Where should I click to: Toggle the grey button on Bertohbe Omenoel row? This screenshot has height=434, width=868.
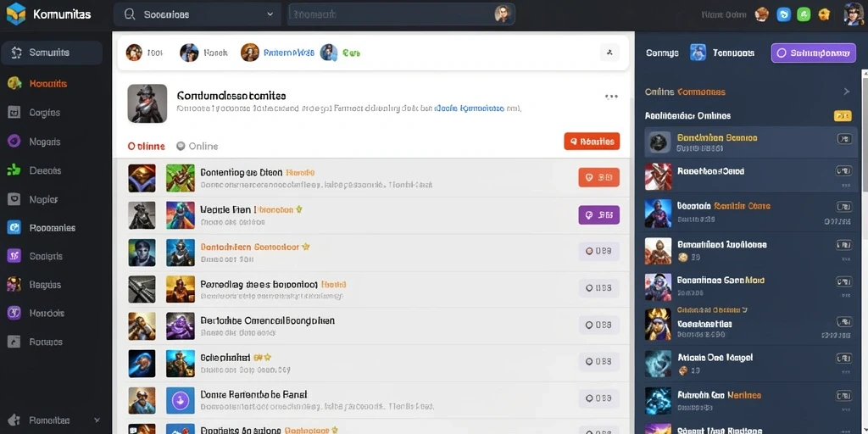click(599, 325)
